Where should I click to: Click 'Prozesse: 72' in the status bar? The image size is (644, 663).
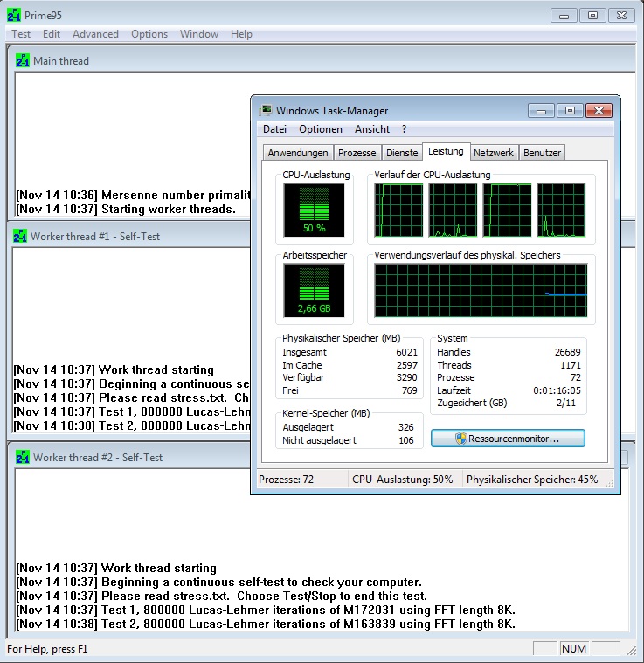pyautogui.click(x=287, y=480)
